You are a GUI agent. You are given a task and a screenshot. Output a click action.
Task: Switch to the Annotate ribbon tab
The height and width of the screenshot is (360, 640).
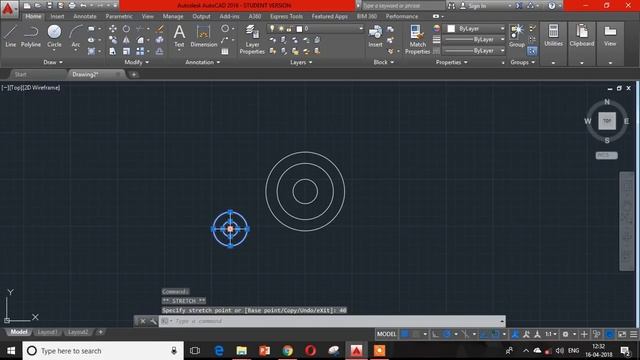[84, 16]
